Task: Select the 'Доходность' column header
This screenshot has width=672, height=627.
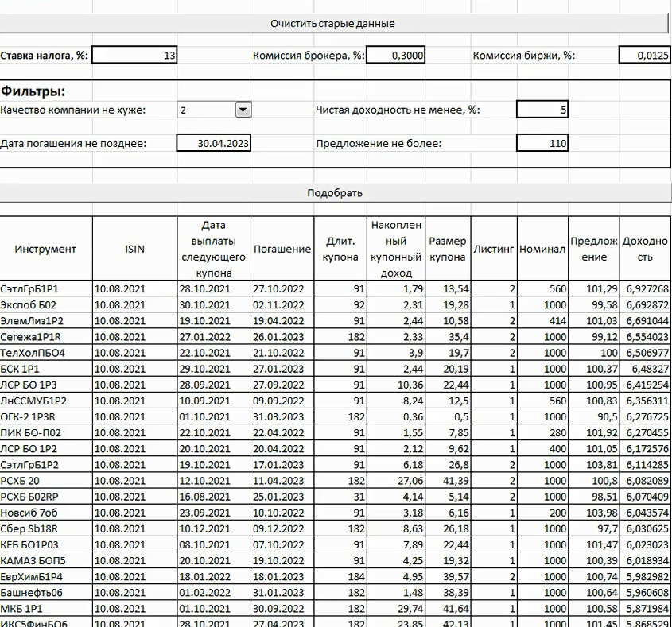Action: [x=646, y=249]
